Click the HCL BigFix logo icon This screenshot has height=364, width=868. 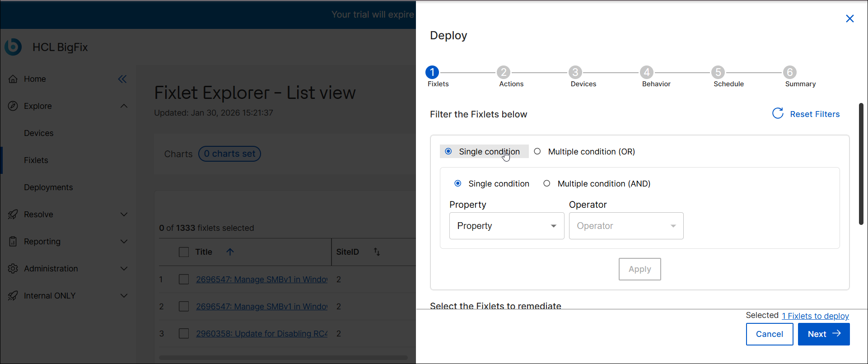click(13, 47)
